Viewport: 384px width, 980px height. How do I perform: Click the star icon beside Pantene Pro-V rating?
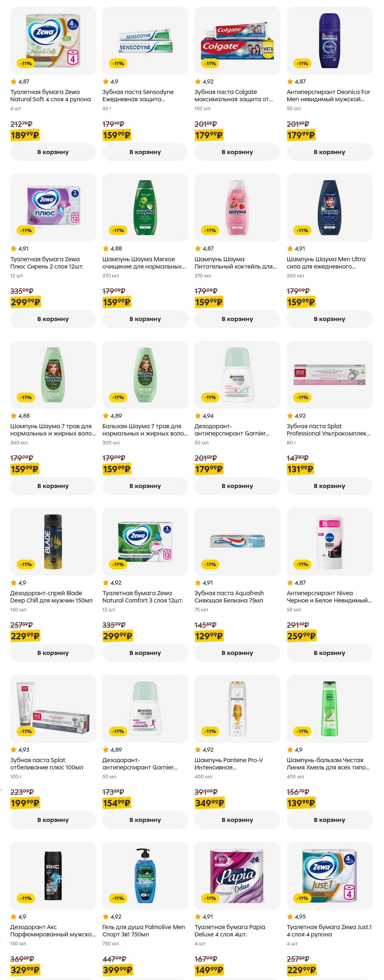[198, 749]
